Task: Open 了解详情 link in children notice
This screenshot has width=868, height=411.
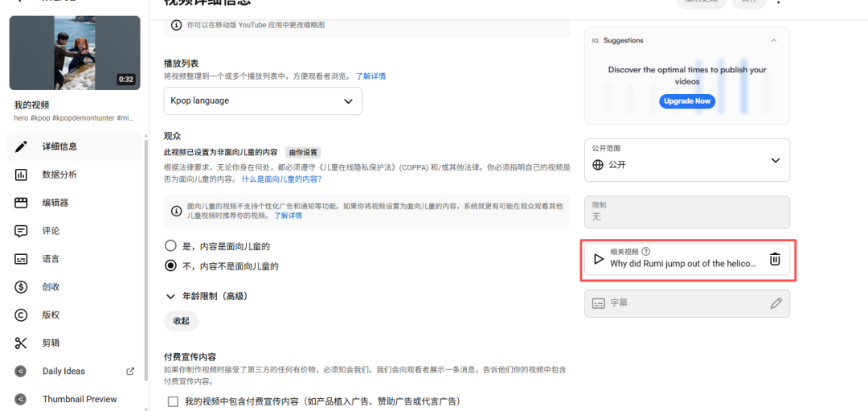Action: (x=289, y=216)
